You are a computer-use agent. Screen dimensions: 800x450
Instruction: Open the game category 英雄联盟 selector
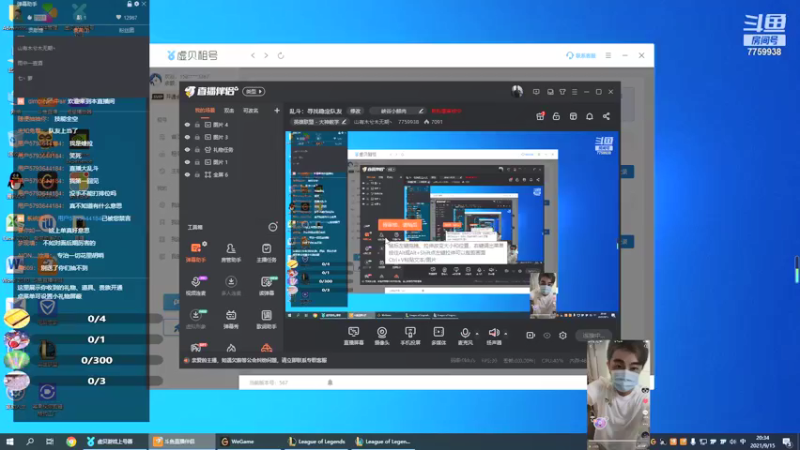click(x=319, y=122)
